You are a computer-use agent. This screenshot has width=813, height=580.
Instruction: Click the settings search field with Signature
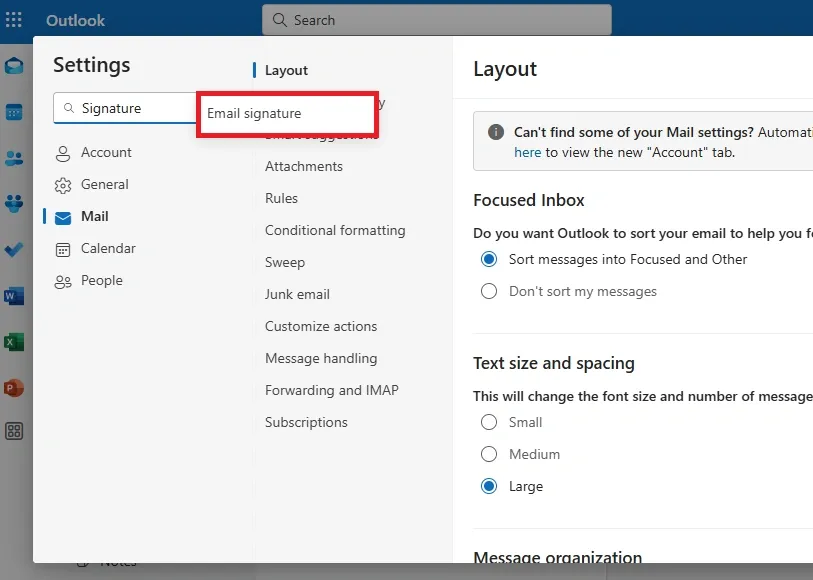[x=124, y=108]
